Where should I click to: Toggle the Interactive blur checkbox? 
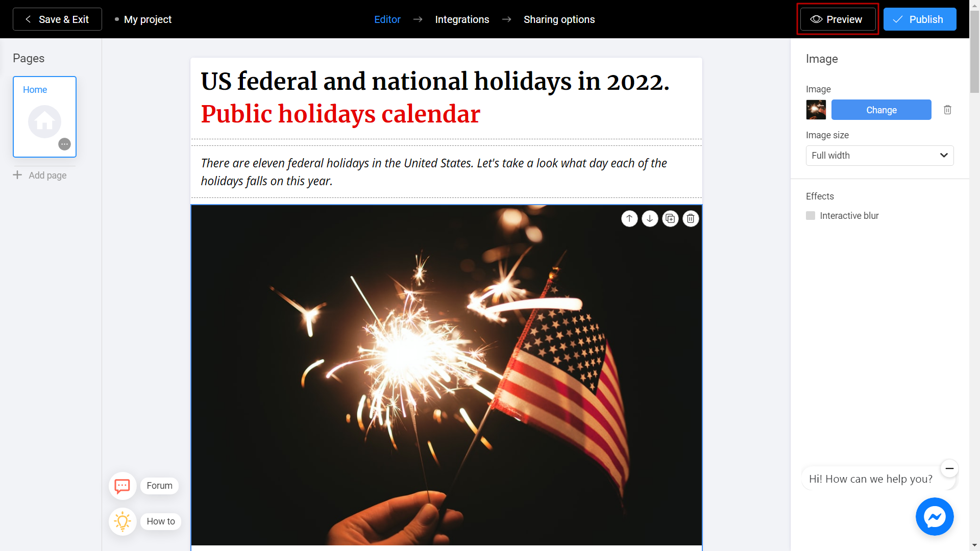811,216
